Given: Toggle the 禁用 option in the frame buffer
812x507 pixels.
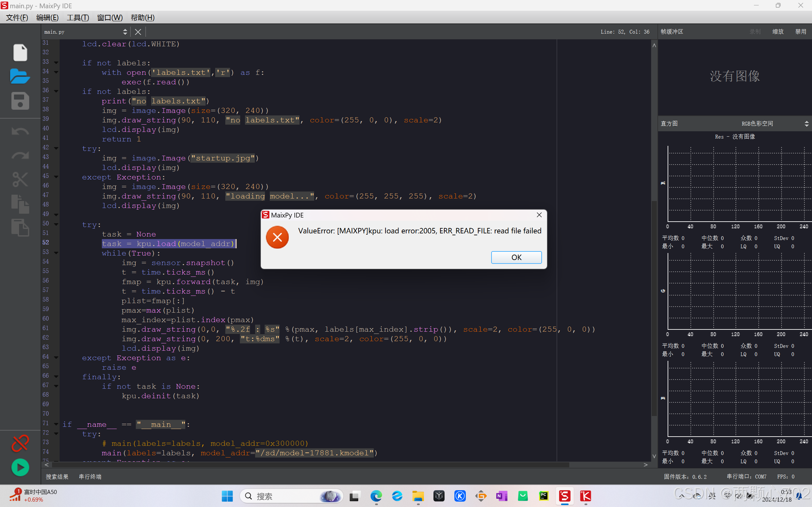Looking at the screenshot, I should point(800,31).
